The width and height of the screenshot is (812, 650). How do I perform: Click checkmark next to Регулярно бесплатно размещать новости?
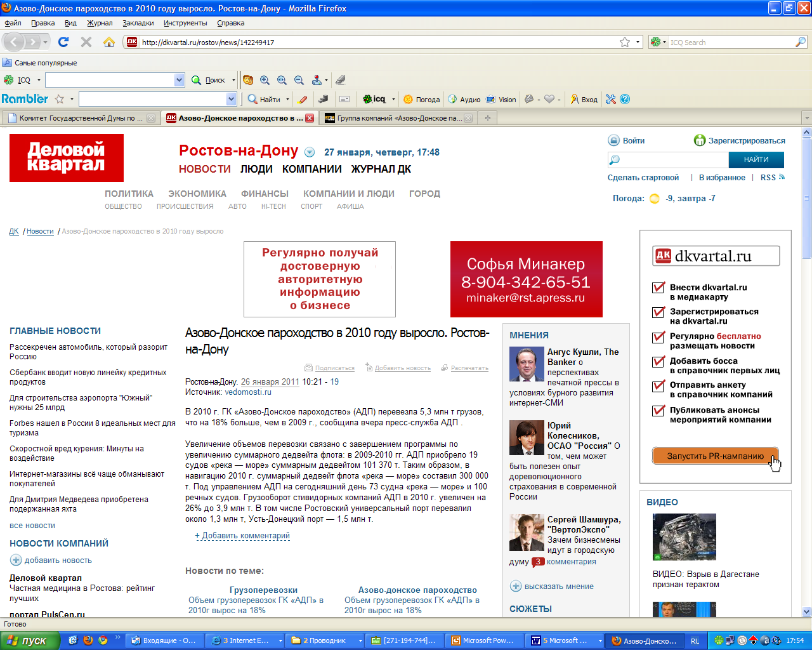[658, 336]
